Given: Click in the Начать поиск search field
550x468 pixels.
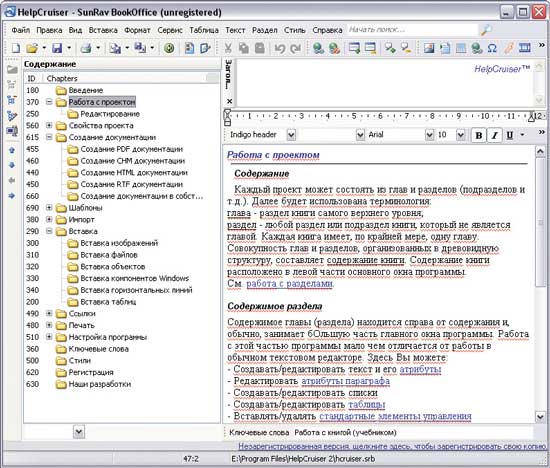Looking at the screenshot, I should pyautogui.click(x=412, y=30).
